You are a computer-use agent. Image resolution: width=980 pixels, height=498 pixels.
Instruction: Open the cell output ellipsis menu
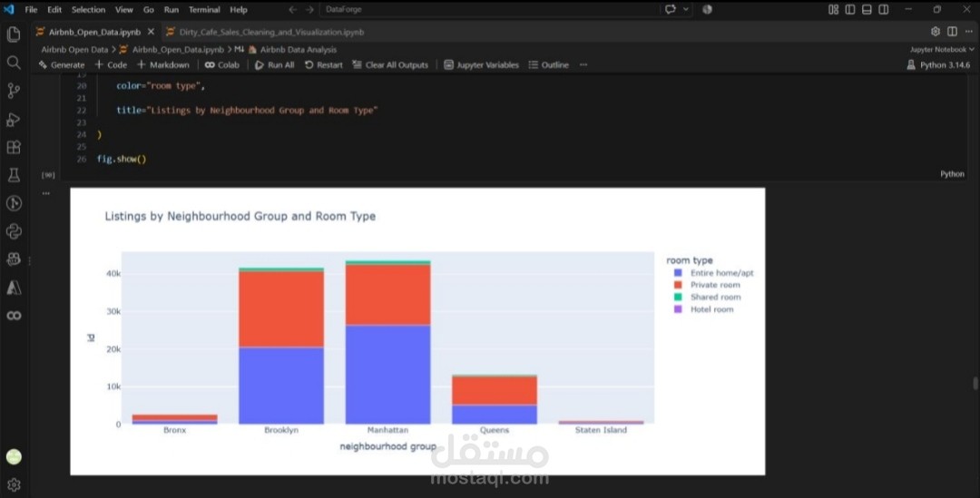45,194
